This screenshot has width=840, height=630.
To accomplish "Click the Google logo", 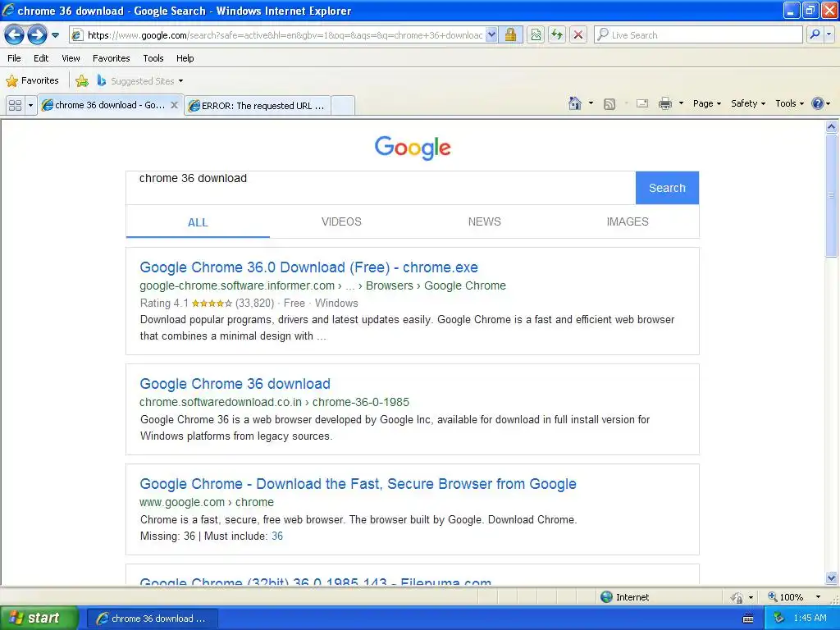I will point(413,148).
